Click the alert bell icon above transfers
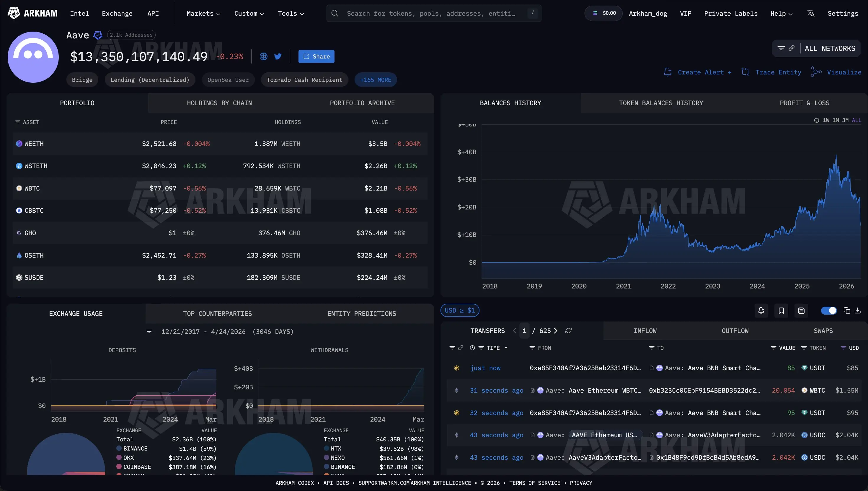The image size is (868, 491). tap(761, 310)
